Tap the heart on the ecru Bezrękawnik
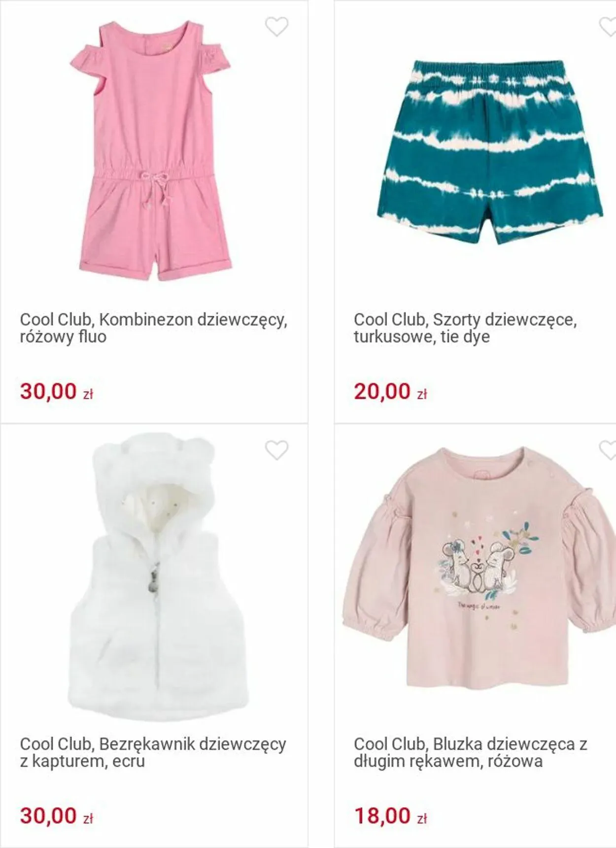The width and height of the screenshot is (616, 848). pyautogui.click(x=276, y=450)
